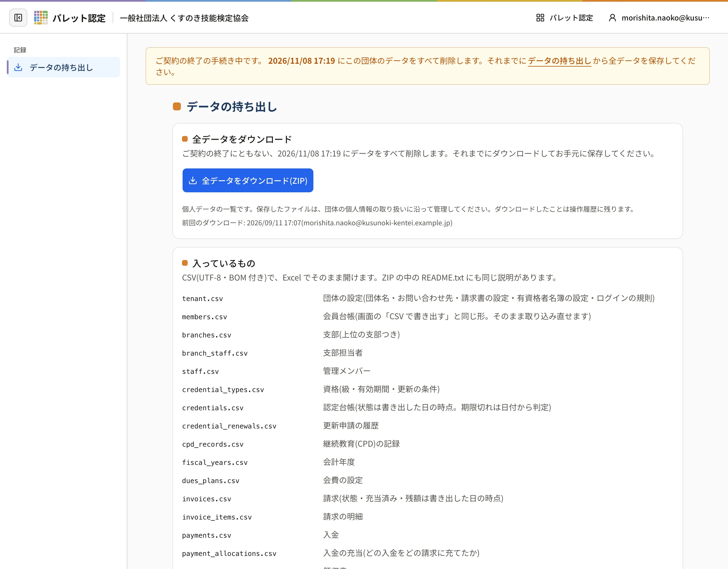The width and height of the screenshot is (728, 569).
Task: Click the description 更新申請の履歴
Action: [351, 426]
